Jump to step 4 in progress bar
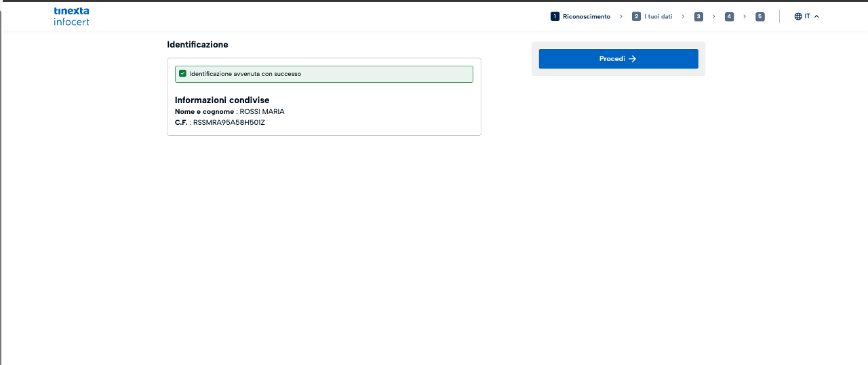 coord(729,16)
